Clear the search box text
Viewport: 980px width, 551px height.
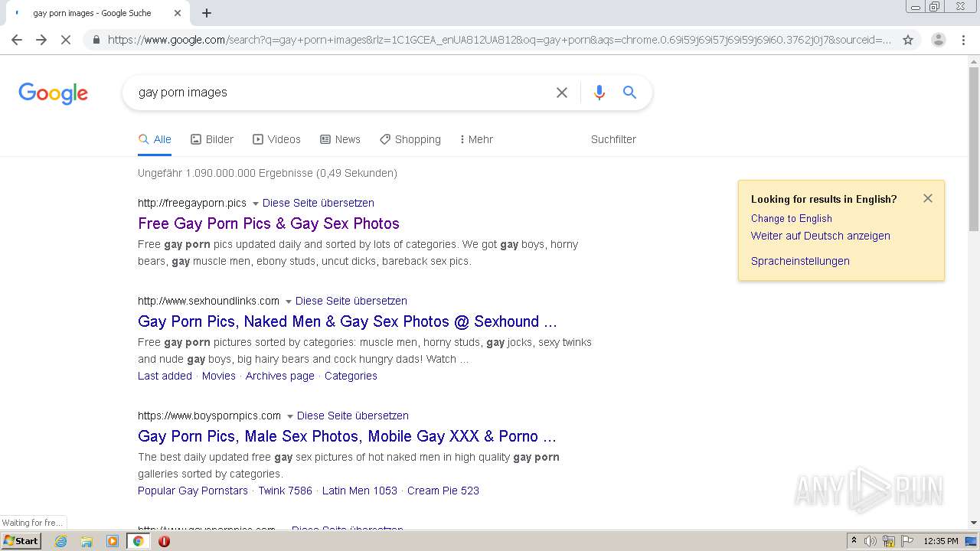click(x=562, y=93)
